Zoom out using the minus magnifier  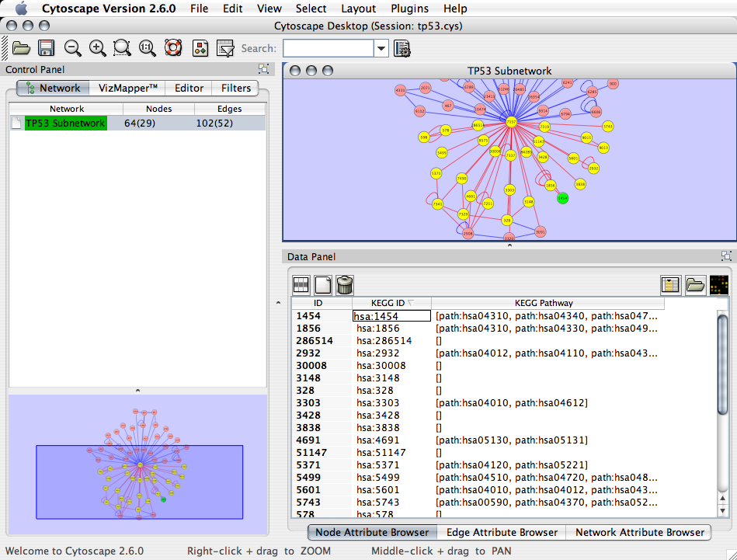point(72,48)
